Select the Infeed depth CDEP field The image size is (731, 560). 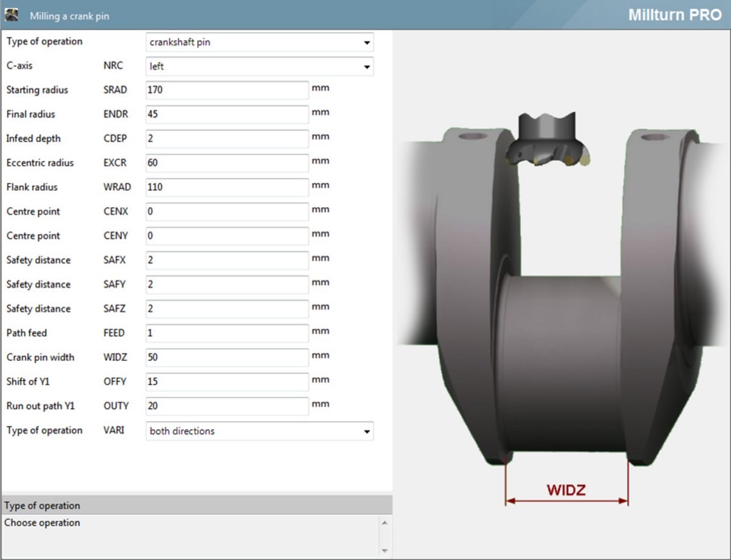pos(227,138)
